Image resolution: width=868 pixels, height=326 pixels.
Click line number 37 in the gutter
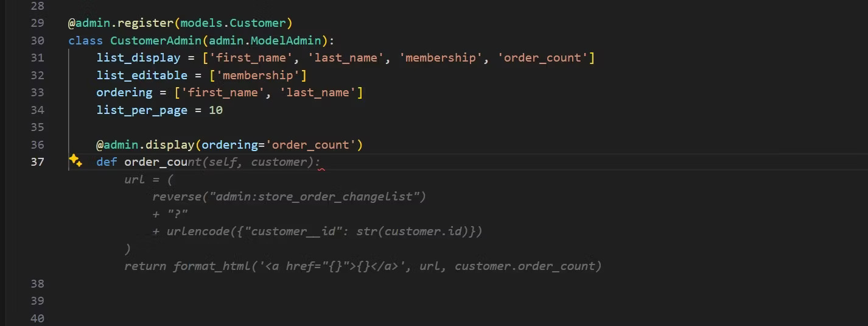(x=37, y=162)
